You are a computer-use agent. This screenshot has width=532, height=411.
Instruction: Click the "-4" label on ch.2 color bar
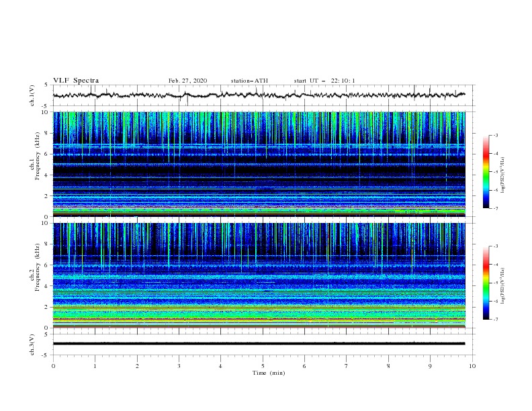click(x=496, y=265)
